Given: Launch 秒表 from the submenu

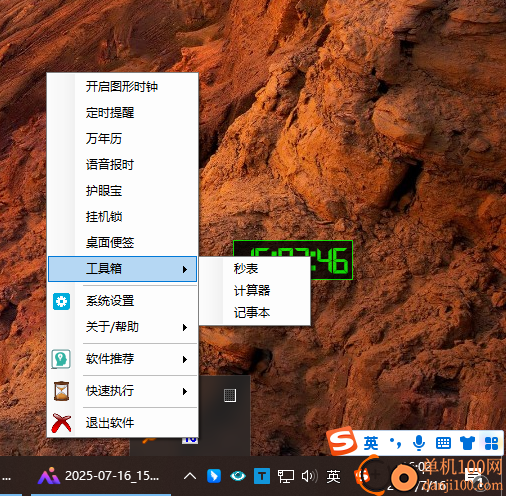Looking at the screenshot, I should point(255,269).
